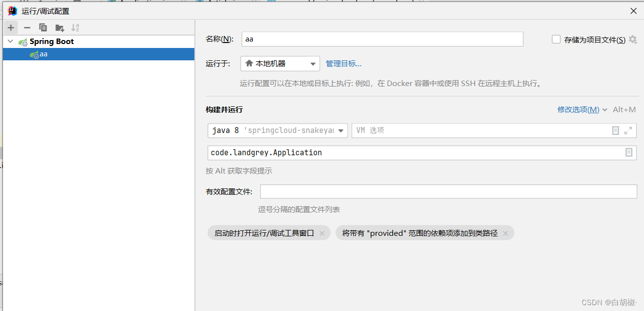Expand the VM options editor

pyautogui.click(x=628, y=130)
